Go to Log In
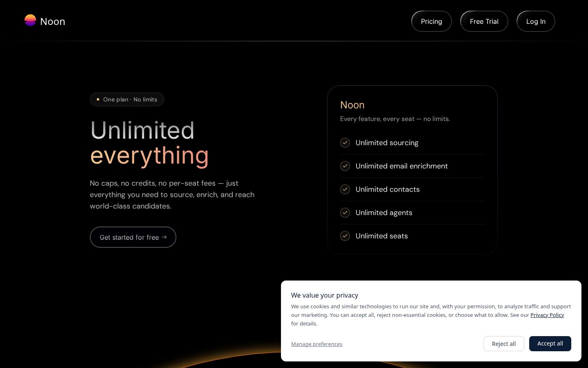This screenshot has height=368, width=588. (x=536, y=21)
